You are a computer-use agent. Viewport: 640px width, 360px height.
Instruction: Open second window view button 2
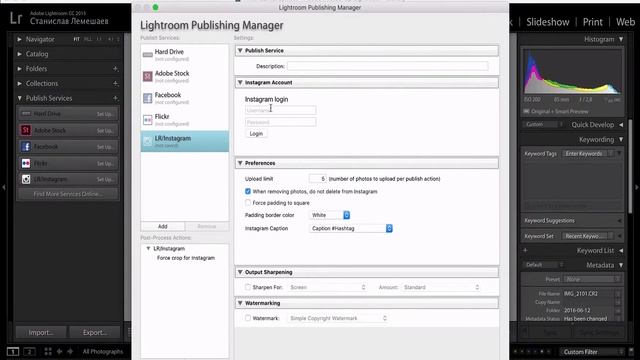pyautogui.click(x=29, y=351)
